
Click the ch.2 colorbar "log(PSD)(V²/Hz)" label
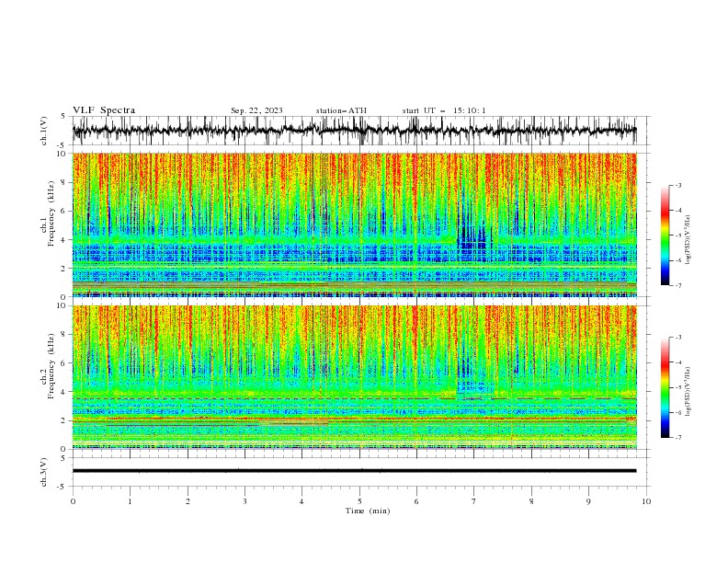[x=689, y=391]
